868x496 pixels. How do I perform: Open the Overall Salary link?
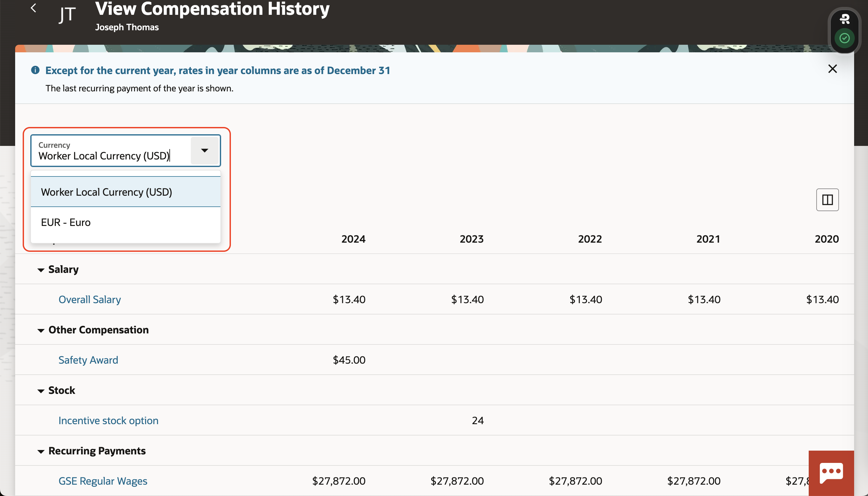click(90, 299)
